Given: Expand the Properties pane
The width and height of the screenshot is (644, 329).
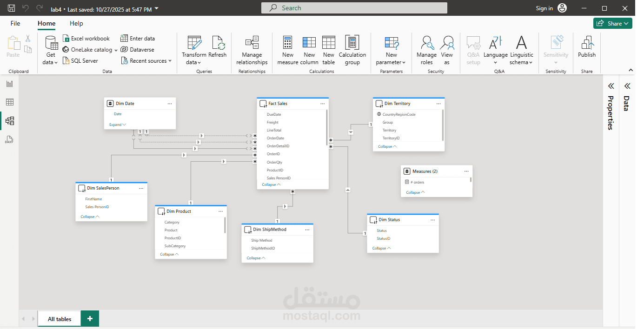Looking at the screenshot, I should [x=611, y=86].
